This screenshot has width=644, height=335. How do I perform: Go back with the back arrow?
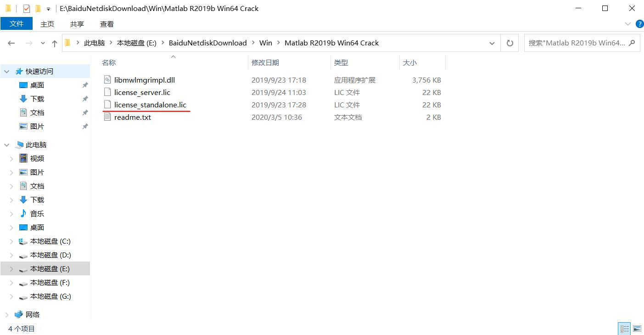[11, 43]
